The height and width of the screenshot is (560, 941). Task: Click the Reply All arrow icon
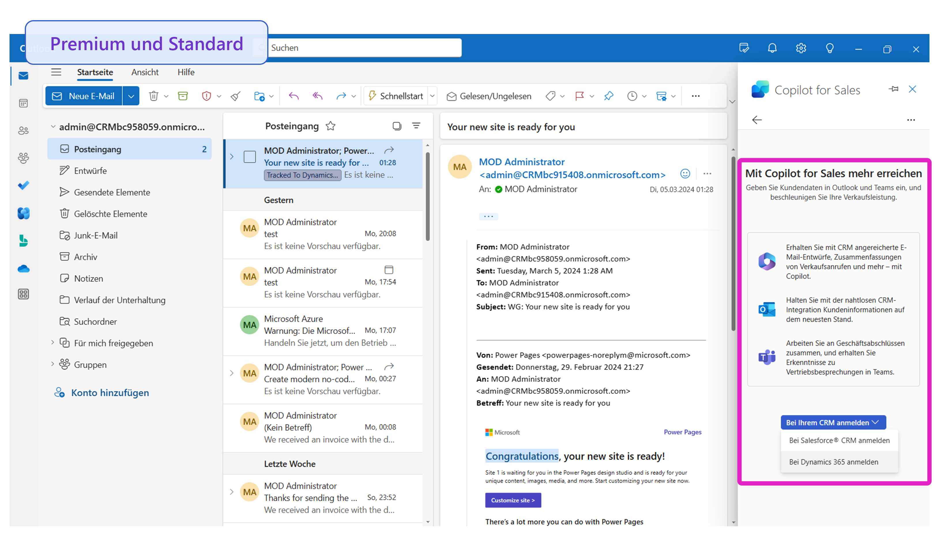point(318,96)
